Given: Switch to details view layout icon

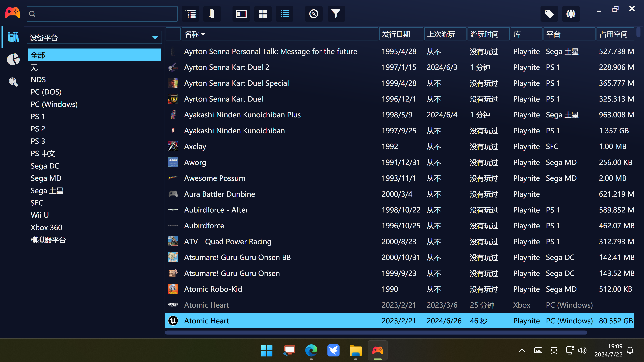Looking at the screenshot, I should coord(241,14).
